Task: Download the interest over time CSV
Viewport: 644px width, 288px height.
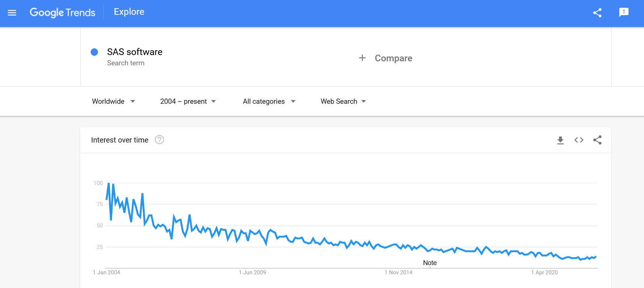Action: tap(560, 140)
